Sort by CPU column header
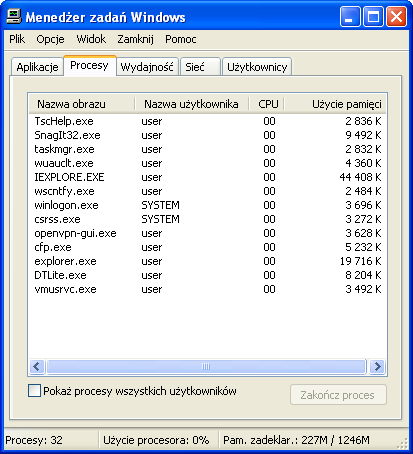 266,104
